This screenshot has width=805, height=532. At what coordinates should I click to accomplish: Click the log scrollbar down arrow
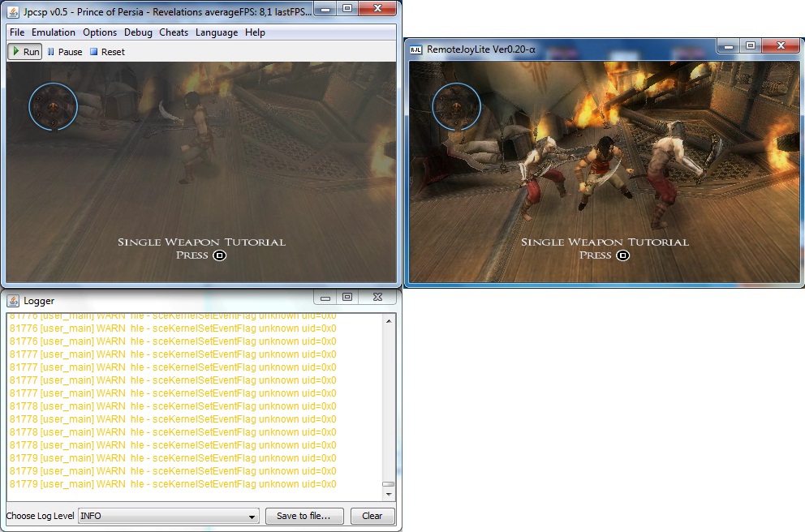pyautogui.click(x=389, y=494)
